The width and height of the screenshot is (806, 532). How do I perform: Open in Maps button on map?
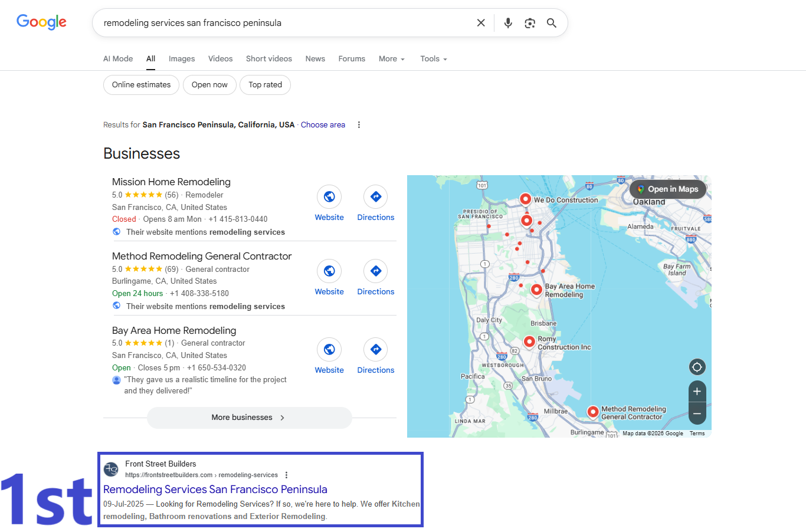pos(667,189)
